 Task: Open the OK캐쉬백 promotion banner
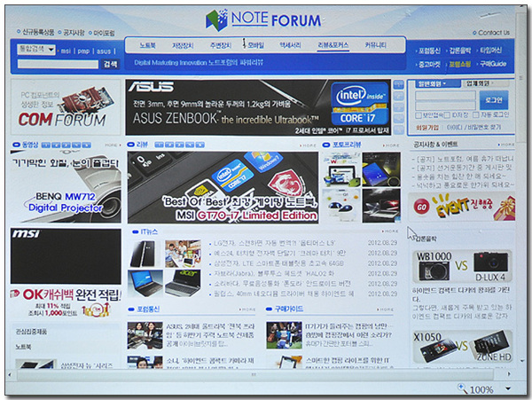pyautogui.click(x=66, y=302)
